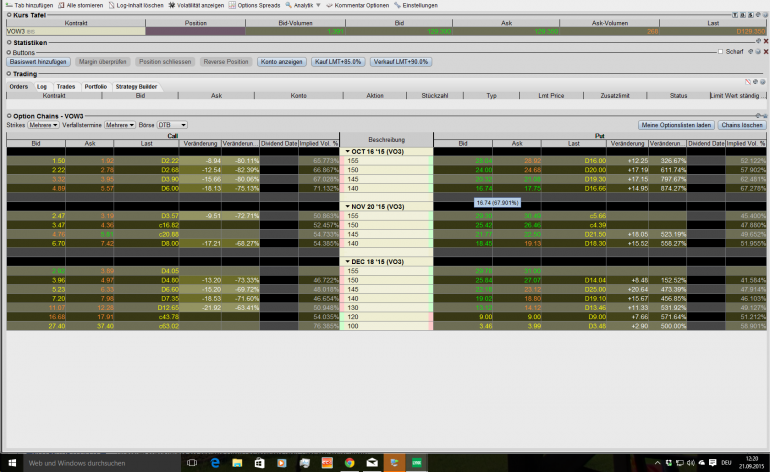Collapse the Buttons section
This screenshot has width=770, height=472.
9,53
